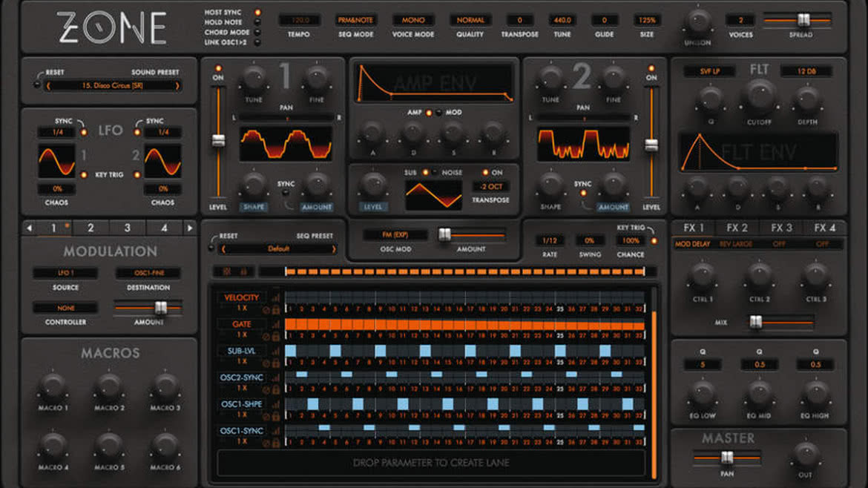Click the sub oscillator triangle waveform display
The width and height of the screenshot is (868, 488).
click(x=433, y=195)
